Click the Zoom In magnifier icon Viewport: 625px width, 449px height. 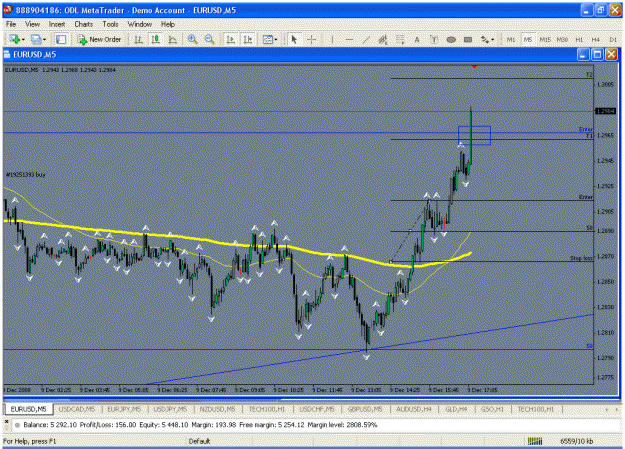click(x=193, y=39)
